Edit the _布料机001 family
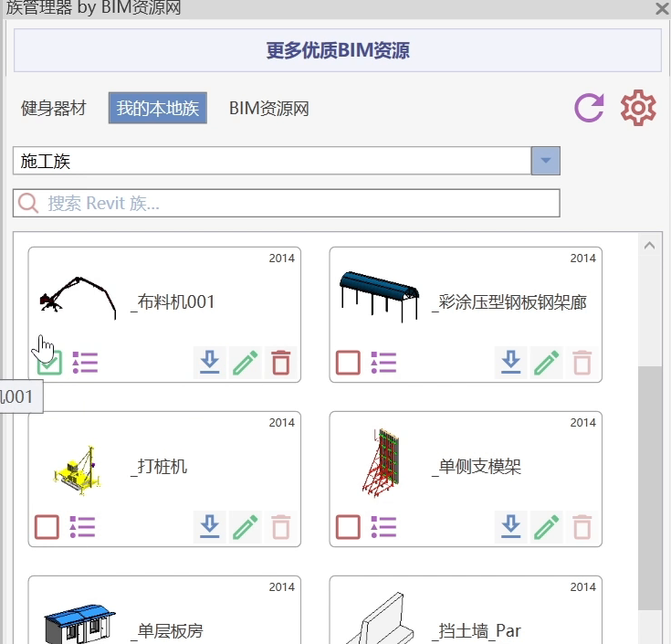This screenshot has width=671, height=644. pos(246,363)
